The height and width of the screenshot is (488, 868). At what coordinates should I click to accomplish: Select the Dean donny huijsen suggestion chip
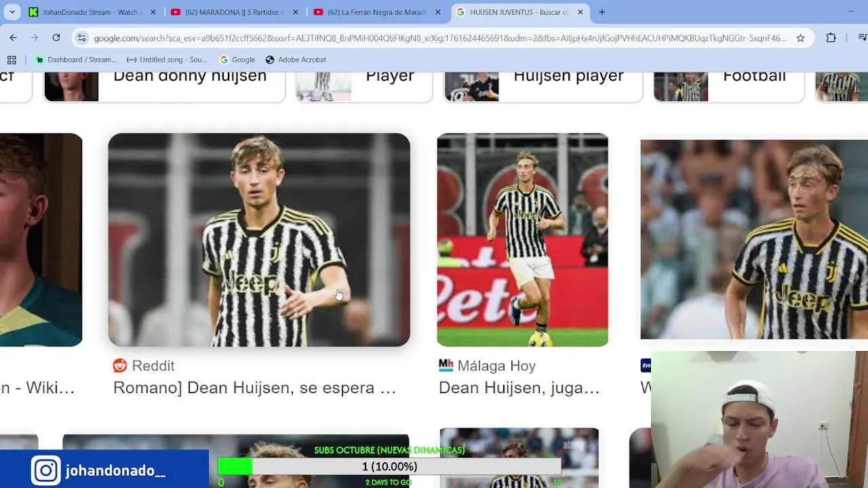point(164,87)
